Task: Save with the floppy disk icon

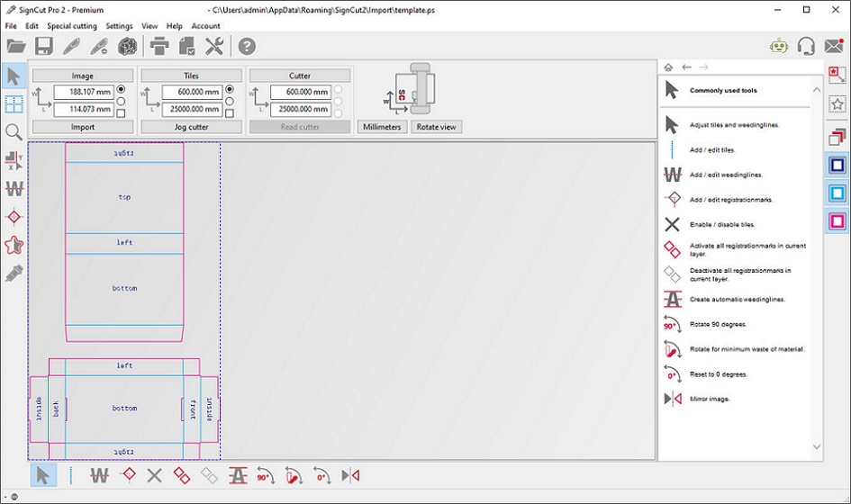Action: click(44, 46)
